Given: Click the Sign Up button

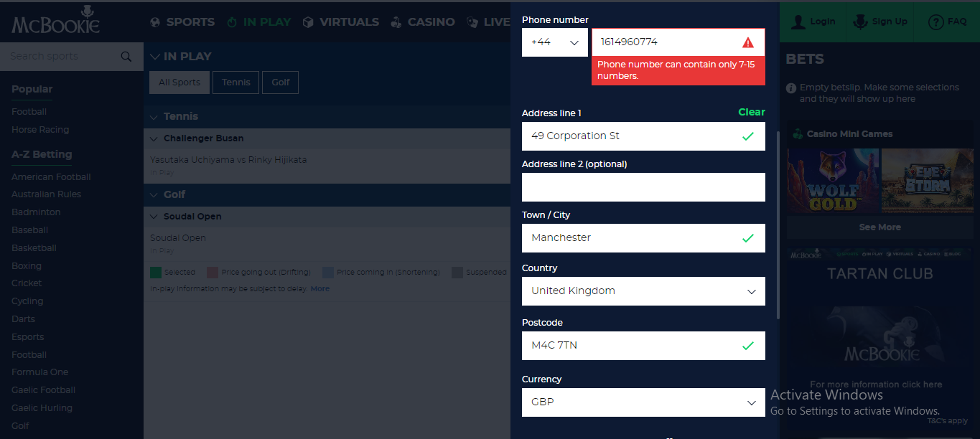Looking at the screenshot, I should 881,22.
